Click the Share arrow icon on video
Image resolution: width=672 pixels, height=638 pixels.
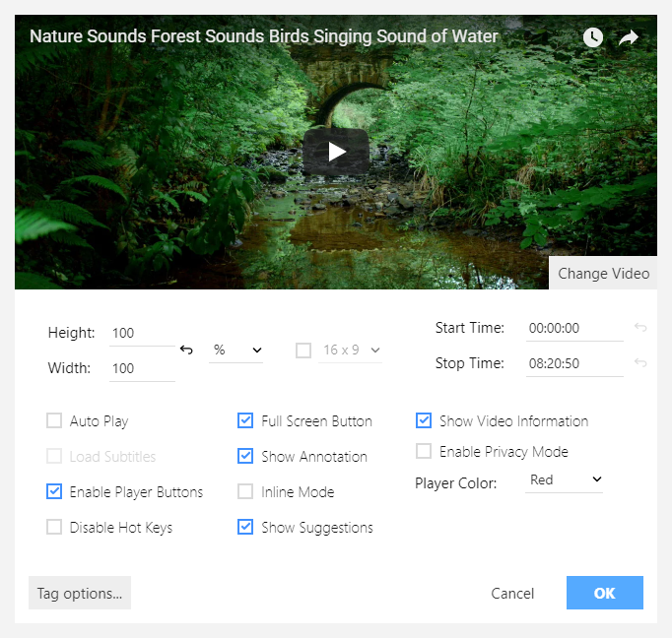[629, 37]
